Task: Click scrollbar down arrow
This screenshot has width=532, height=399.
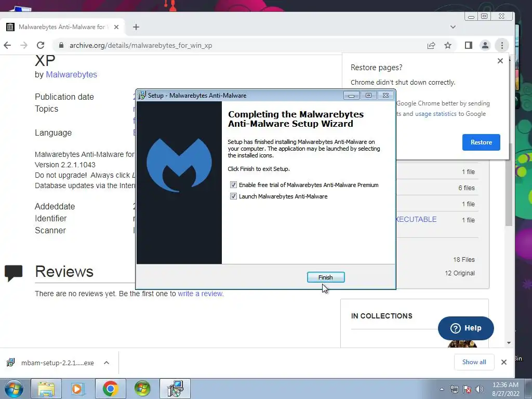Action: click(x=509, y=343)
